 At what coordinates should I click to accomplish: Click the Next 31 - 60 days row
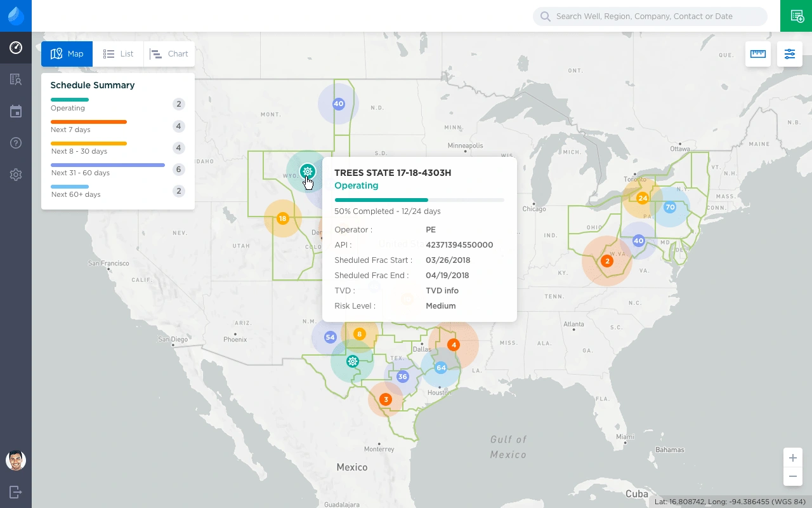pos(118,169)
